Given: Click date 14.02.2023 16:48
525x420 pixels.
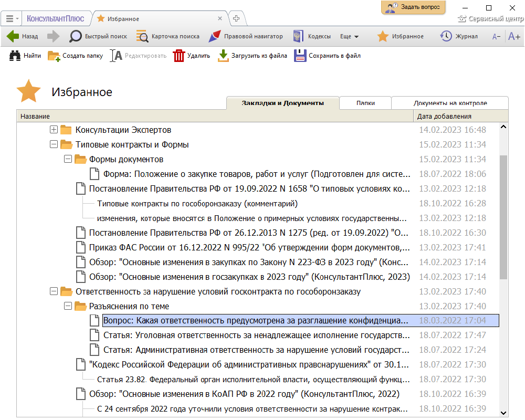Looking at the screenshot, I should pos(453,130).
